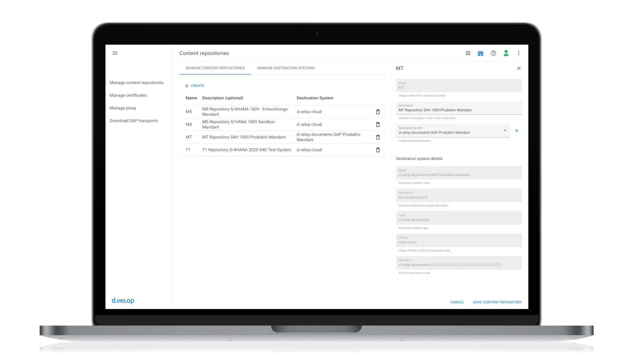Click the CREATE button

[x=195, y=85]
